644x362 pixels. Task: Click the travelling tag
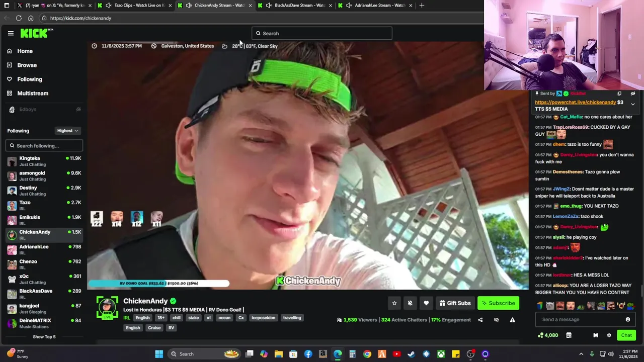[292, 318]
